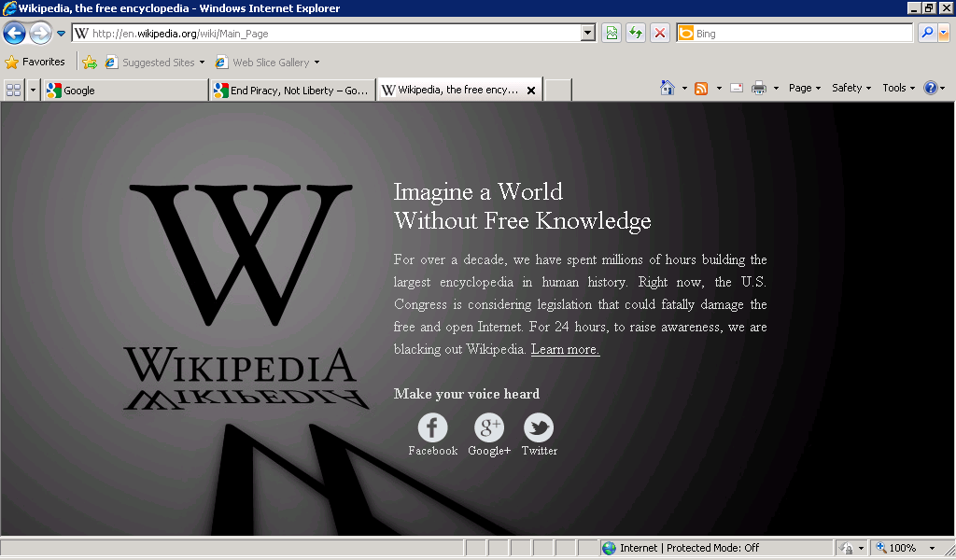Share via the Facebook icon
Image resolution: width=956 pixels, height=560 pixels.
(x=432, y=427)
